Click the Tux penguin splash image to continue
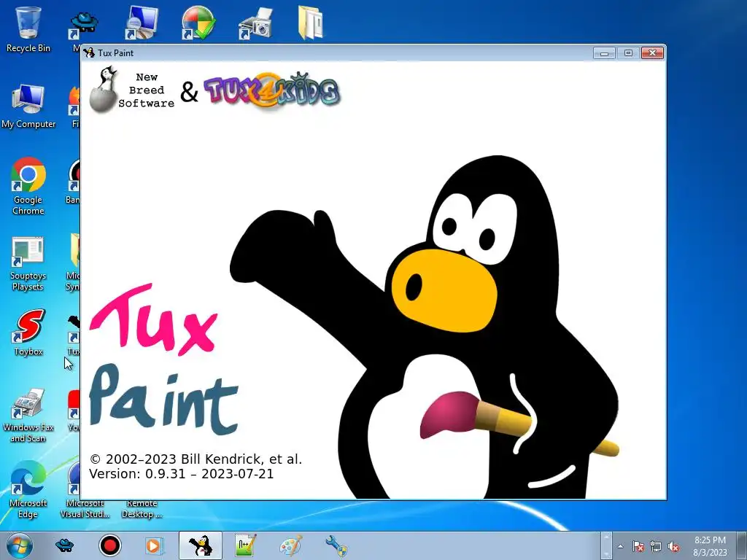The width and height of the screenshot is (747, 560). [x=424, y=327]
